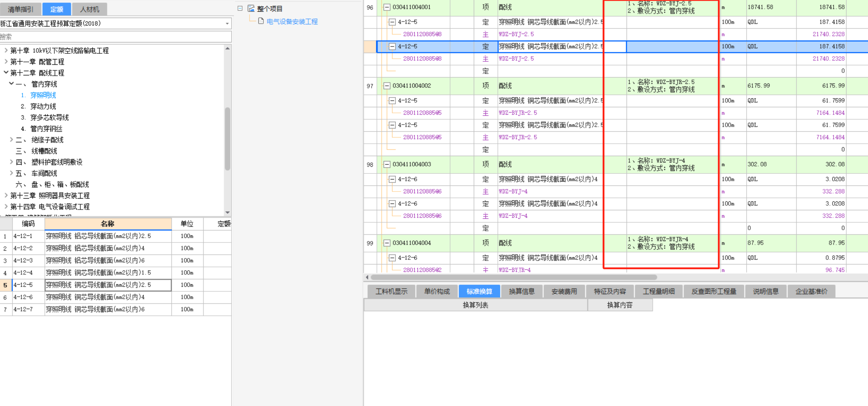Image resolution: width=868 pixels, height=406 pixels.
Task: Select quota row 4-12-1 铝芯导线2.5
Action: point(116,236)
